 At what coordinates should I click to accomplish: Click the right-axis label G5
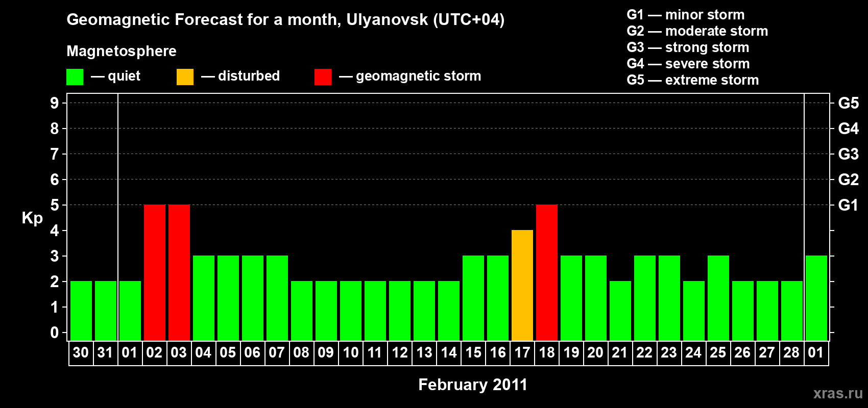(848, 103)
